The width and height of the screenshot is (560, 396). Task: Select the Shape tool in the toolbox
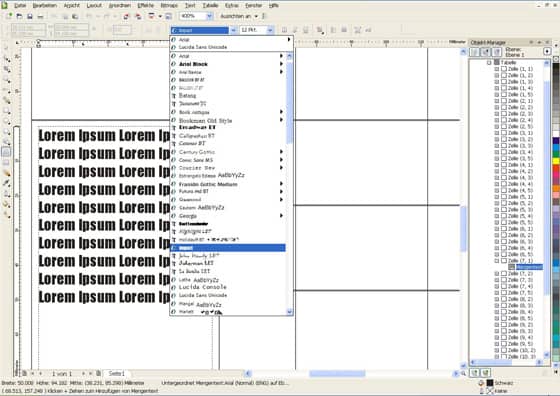pos(7,59)
